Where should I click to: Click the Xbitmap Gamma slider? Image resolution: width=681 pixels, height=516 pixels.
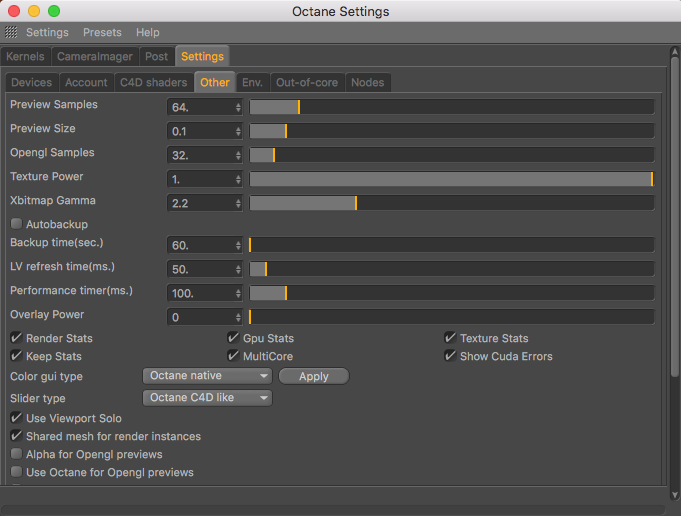click(451, 203)
